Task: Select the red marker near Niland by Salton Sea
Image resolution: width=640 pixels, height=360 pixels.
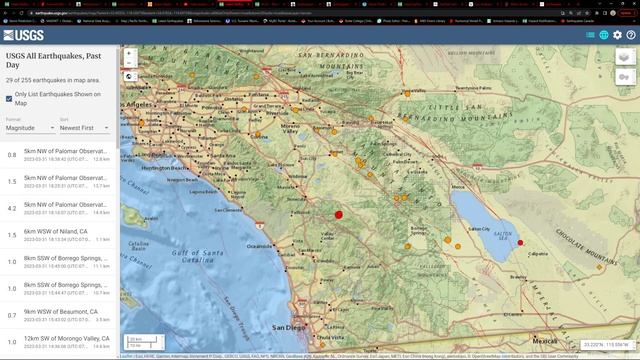Action: tap(520, 243)
